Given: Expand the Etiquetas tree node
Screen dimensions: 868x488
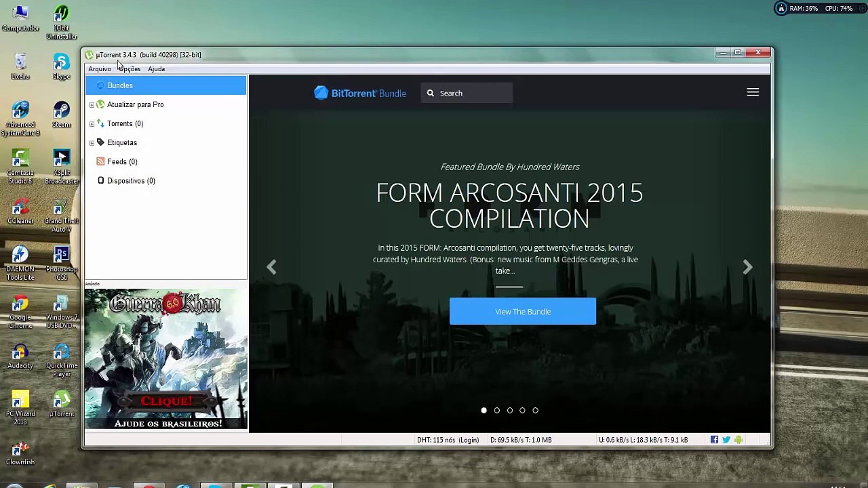Looking at the screenshot, I should tap(92, 142).
